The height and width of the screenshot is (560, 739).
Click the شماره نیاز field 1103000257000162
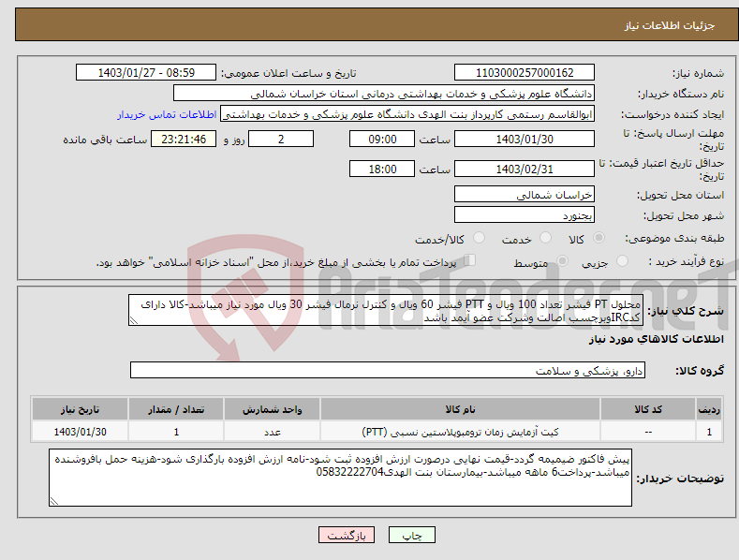525,73
